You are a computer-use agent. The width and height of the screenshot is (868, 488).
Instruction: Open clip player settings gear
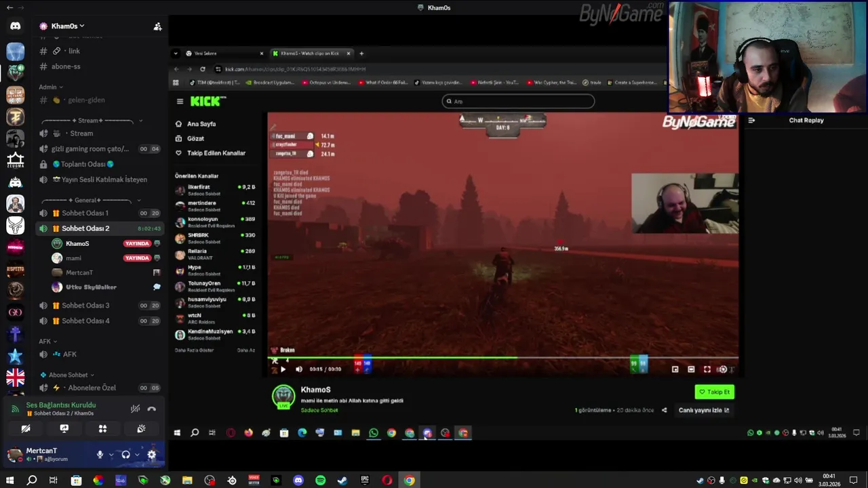tap(723, 369)
